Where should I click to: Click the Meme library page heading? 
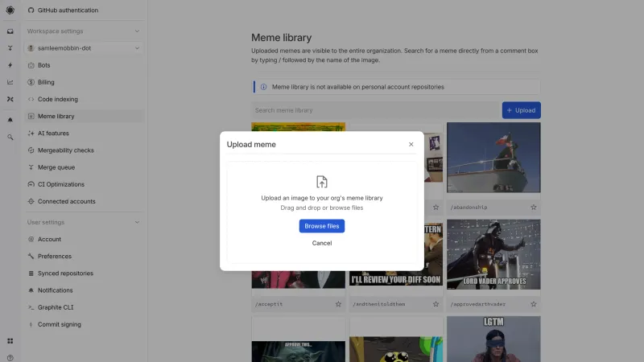click(281, 38)
